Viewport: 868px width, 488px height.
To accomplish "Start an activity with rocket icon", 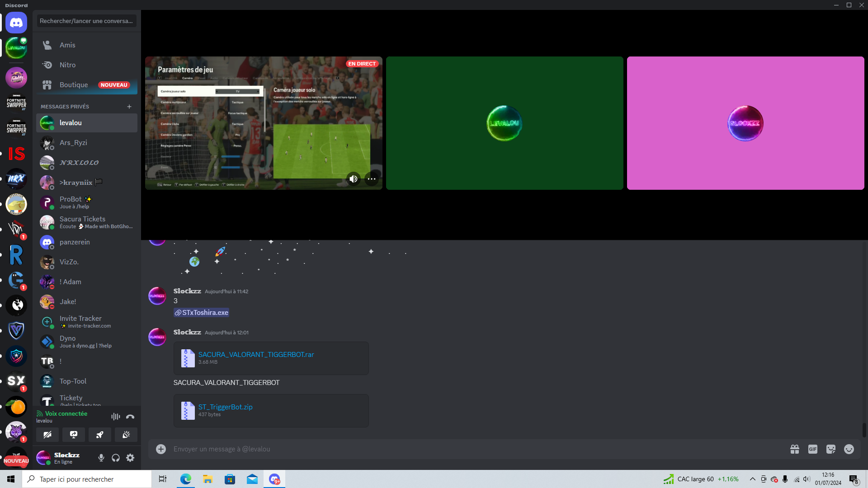I will tap(100, 435).
